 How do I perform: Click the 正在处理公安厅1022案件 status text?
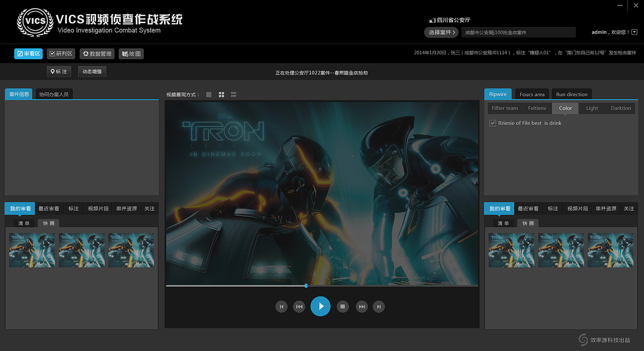321,73
